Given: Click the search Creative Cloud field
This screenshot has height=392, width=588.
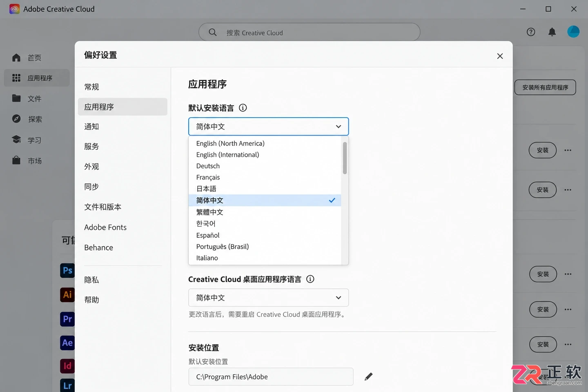Looking at the screenshot, I should (x=309, y=32).
